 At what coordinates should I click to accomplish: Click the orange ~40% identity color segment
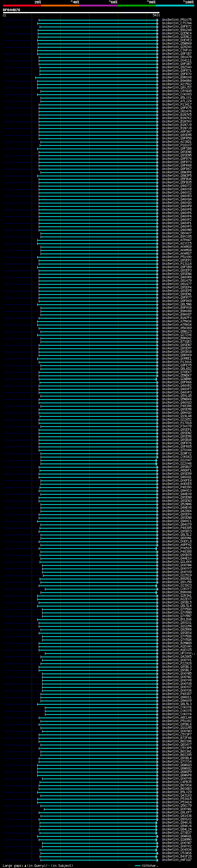pos(60,6)
